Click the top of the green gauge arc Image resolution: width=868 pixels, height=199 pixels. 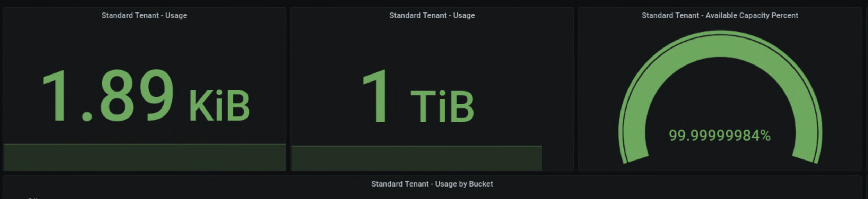point(720,44)
